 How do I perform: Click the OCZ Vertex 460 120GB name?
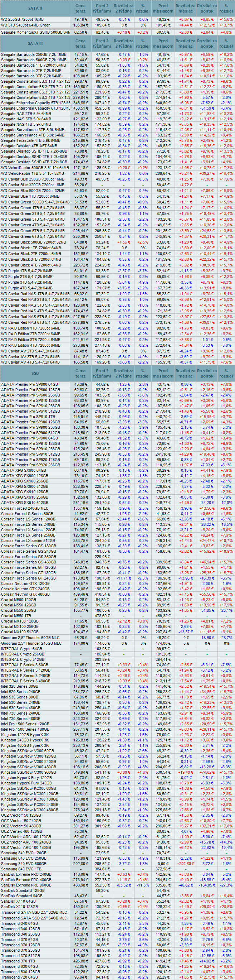21,831
